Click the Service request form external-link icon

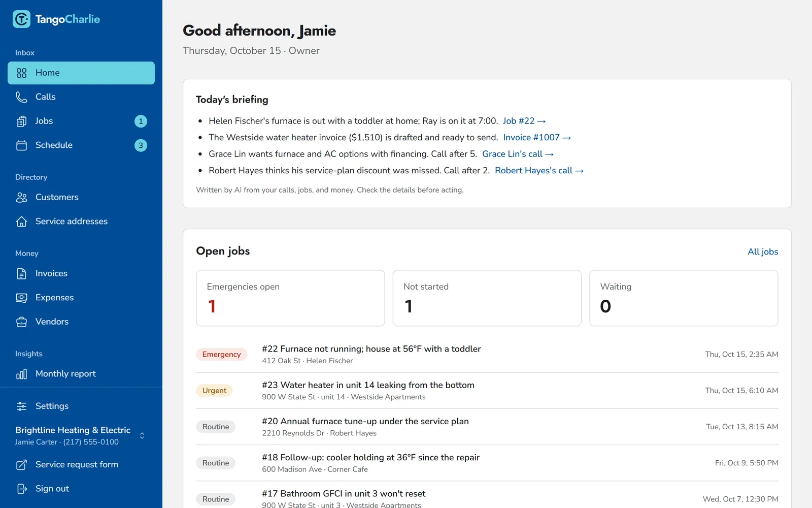[x=21, y=465]
